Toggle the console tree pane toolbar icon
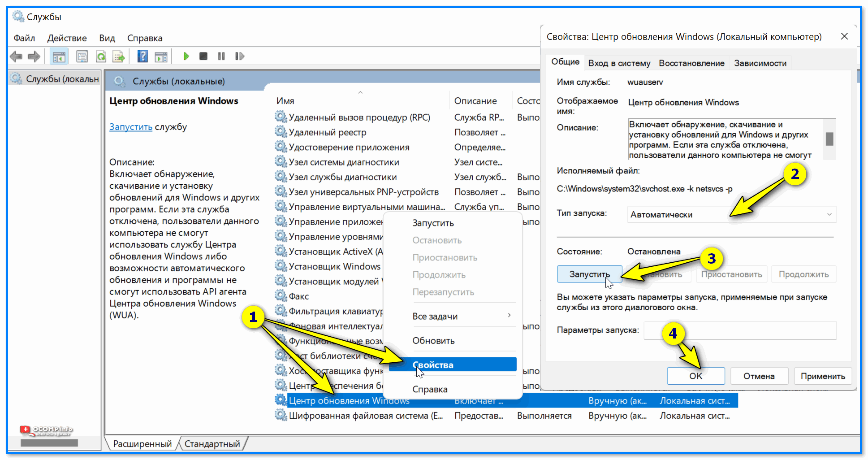This screenshot has width=868, height=460. pyautogui.click(x=59, y=56)
